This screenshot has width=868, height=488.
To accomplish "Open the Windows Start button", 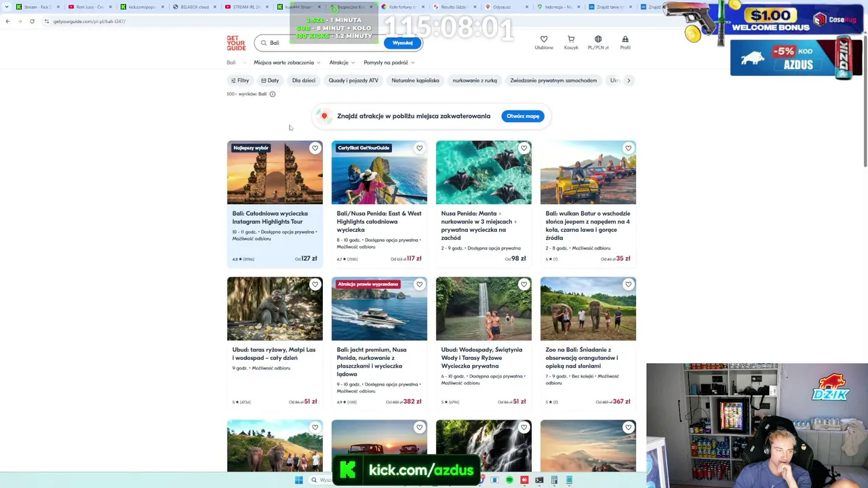I will point(298,480).
